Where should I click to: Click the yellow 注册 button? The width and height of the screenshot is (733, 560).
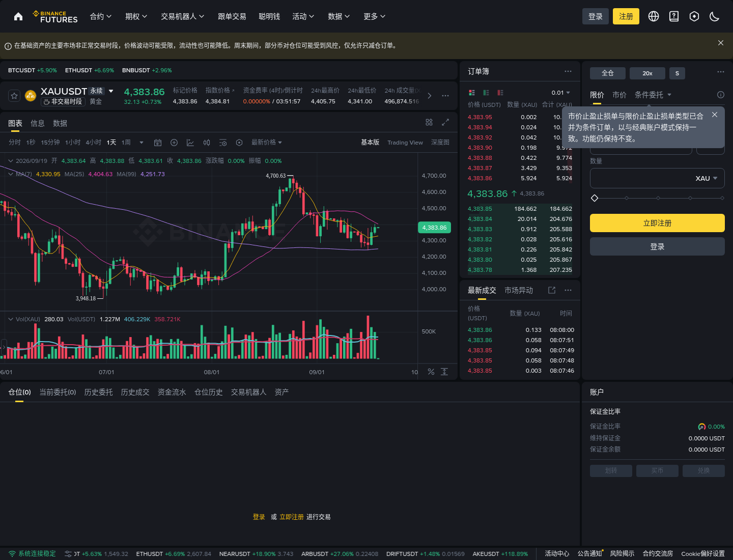pyautogui.click(x=626, y=16)
